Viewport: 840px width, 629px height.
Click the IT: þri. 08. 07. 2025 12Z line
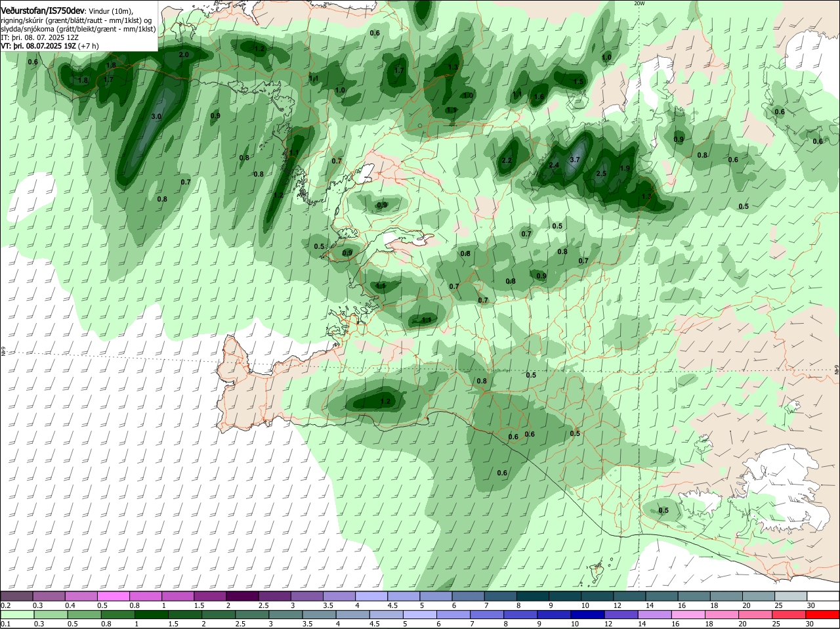click(x=39, y=37)
